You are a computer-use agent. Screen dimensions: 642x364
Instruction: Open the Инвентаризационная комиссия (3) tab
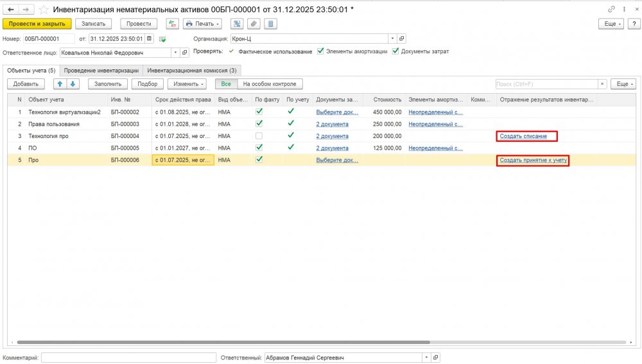(191, 71)
